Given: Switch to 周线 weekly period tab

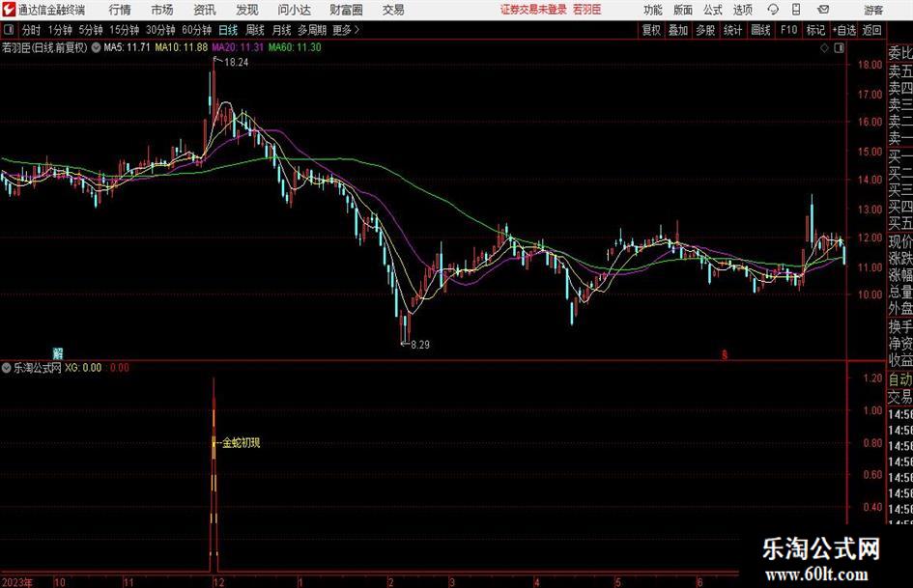Looking at the screenshot, I should click(x=255, y=30).
